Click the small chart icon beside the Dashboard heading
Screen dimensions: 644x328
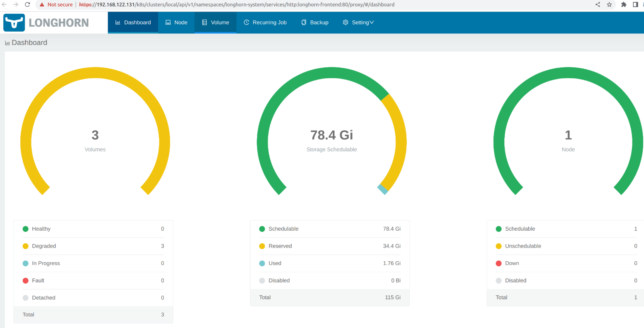[7, 43]
